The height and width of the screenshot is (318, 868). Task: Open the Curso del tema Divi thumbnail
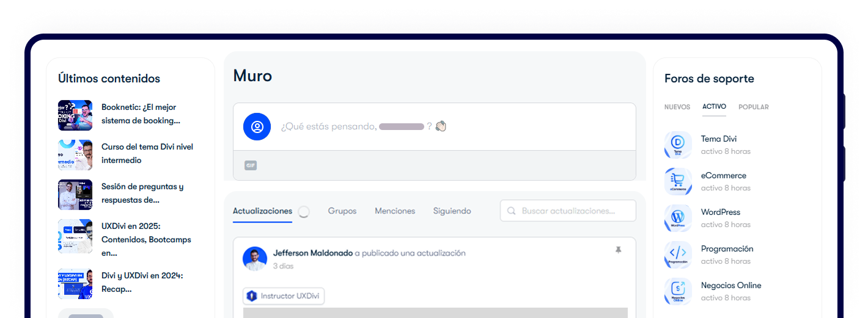[75, 155]
